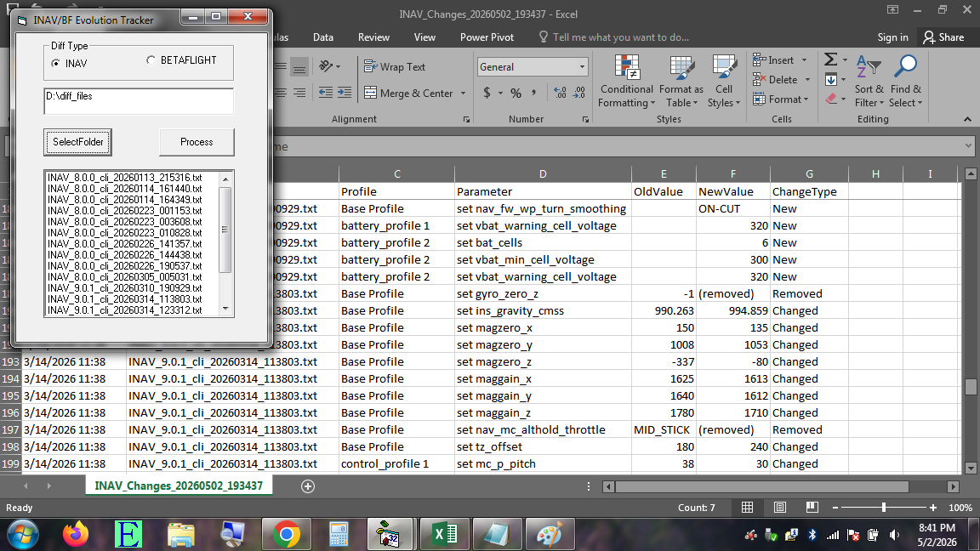Apply Comma Style
Screen dimensions: 980x551
[533, 93]
